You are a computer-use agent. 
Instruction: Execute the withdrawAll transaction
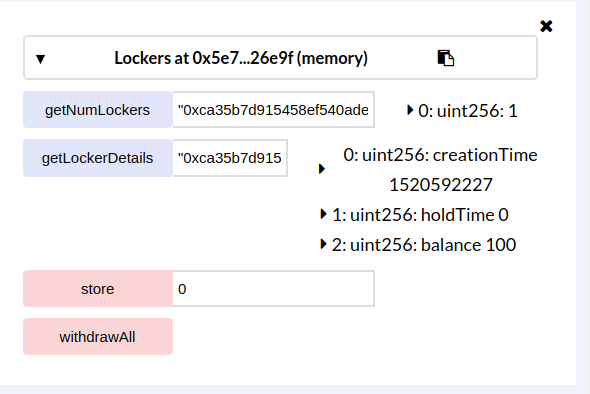coord(98,337)
